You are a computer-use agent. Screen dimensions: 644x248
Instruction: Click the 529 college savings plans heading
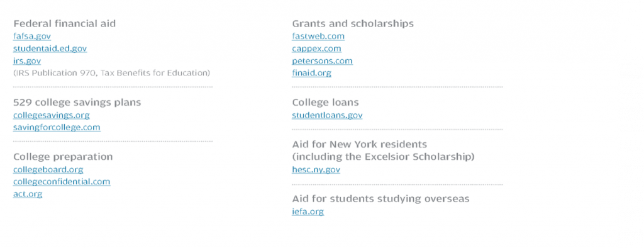tap(77, 103)
